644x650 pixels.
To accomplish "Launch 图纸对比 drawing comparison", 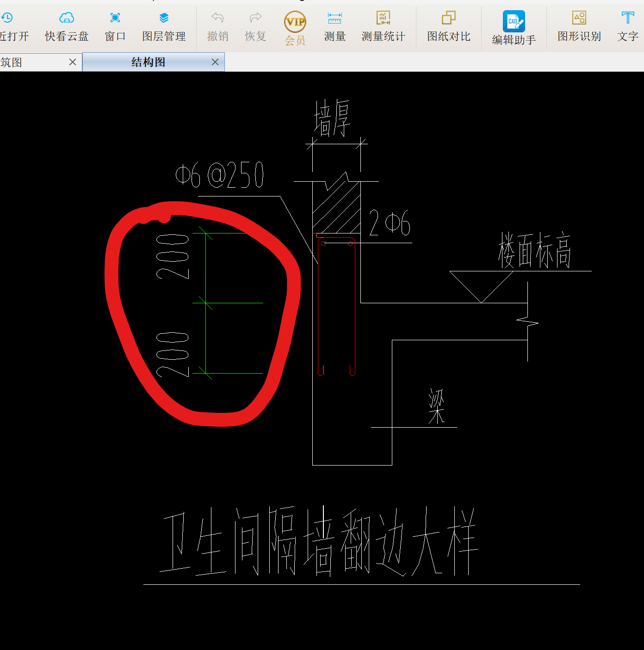I will (x=448, y=27).
